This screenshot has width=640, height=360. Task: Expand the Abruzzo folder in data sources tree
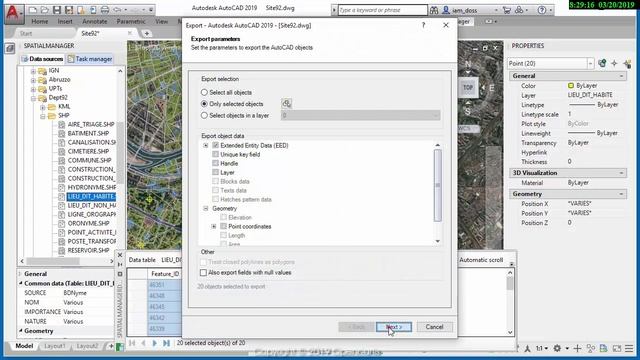click(33, 80)
